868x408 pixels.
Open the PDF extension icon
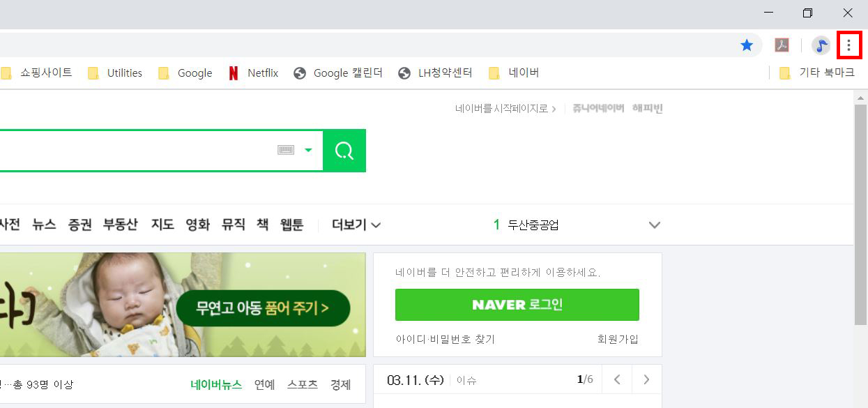[x=782, y=46]
